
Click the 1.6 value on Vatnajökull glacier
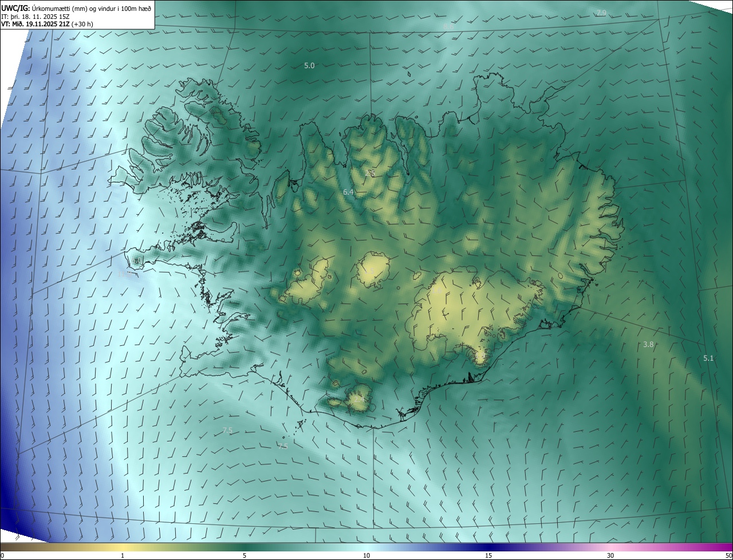[436, 291]
